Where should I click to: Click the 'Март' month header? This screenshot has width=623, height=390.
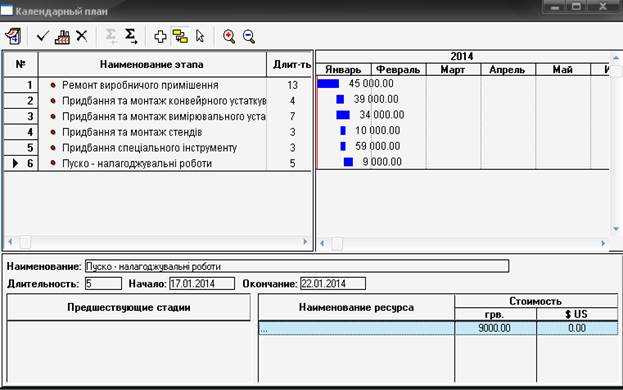click(453, 70)
